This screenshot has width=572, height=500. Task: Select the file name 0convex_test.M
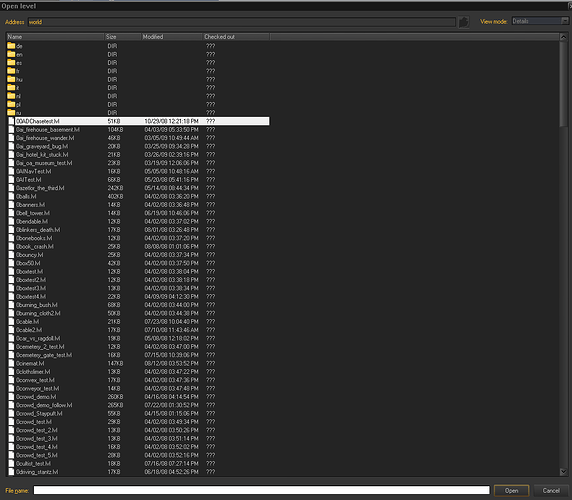35,380
